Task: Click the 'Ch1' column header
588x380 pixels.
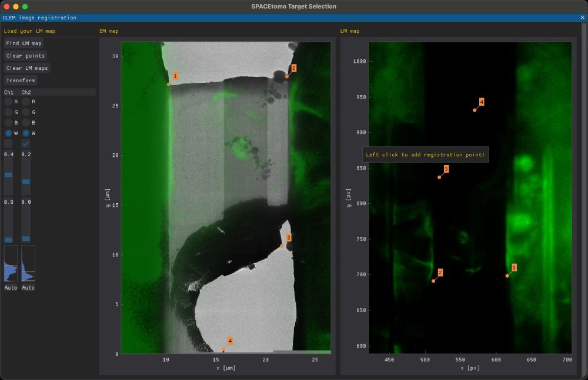Action: (9, 92)
